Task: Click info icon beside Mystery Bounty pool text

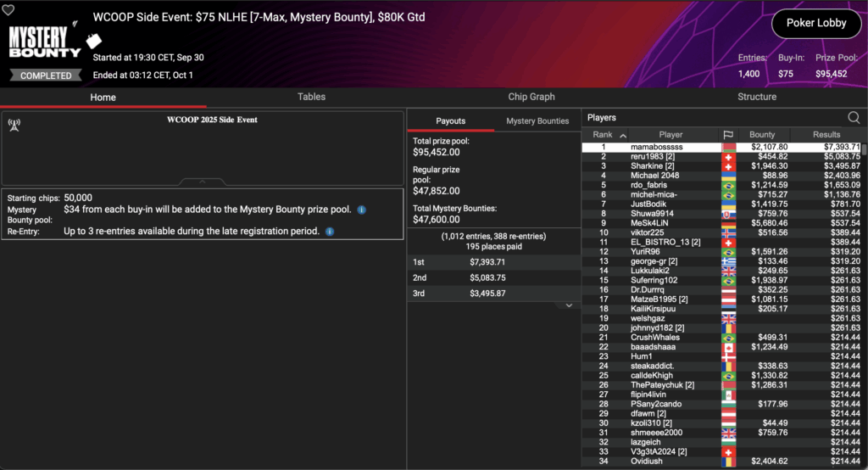Action: [x=361, y=210]
